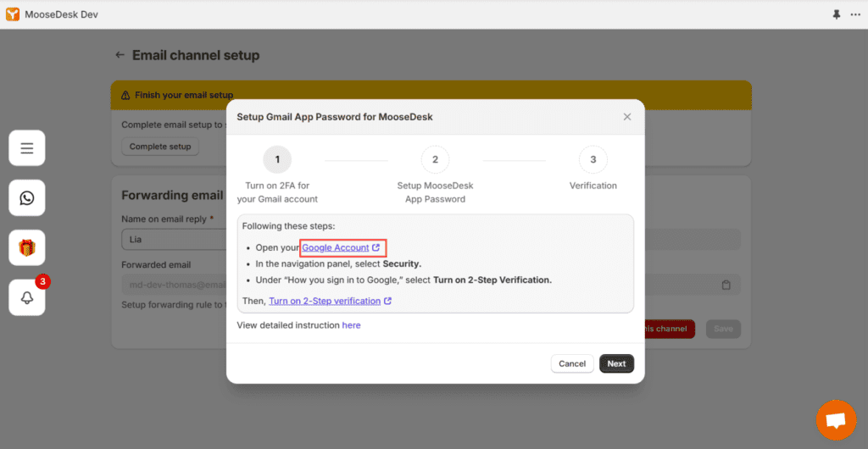Screen dimensions: 868x449
Task: Click the Complete setup button
Action: point(160,147)
